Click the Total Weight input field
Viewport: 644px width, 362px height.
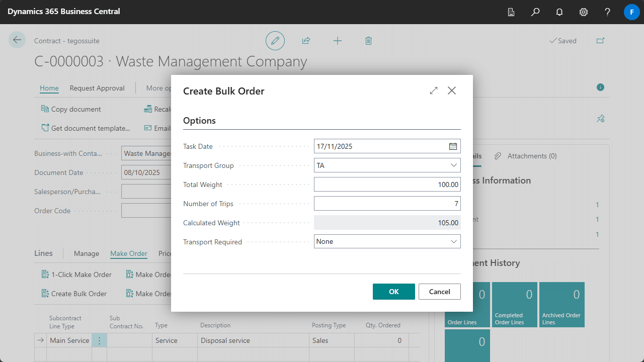coord(387,185)
